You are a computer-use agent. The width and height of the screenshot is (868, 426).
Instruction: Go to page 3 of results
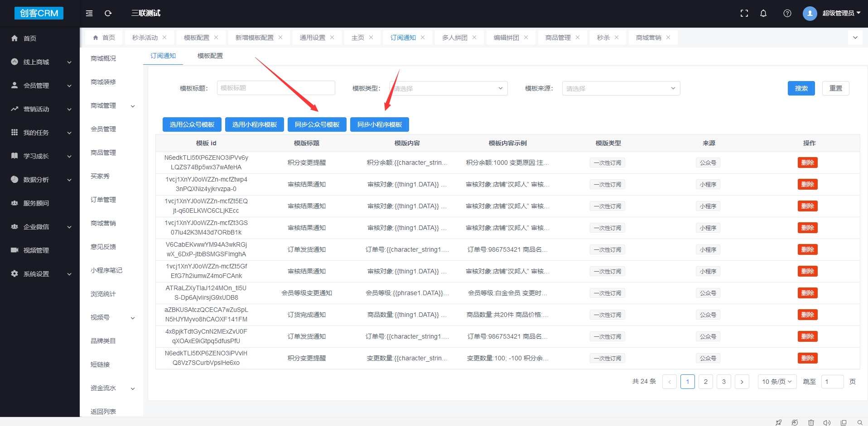(724, 382)
